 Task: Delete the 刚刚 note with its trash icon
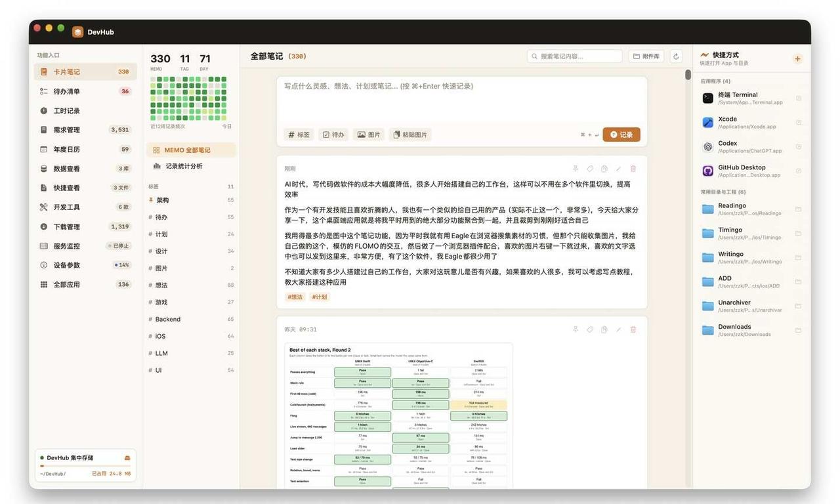(x=633, y=169)
